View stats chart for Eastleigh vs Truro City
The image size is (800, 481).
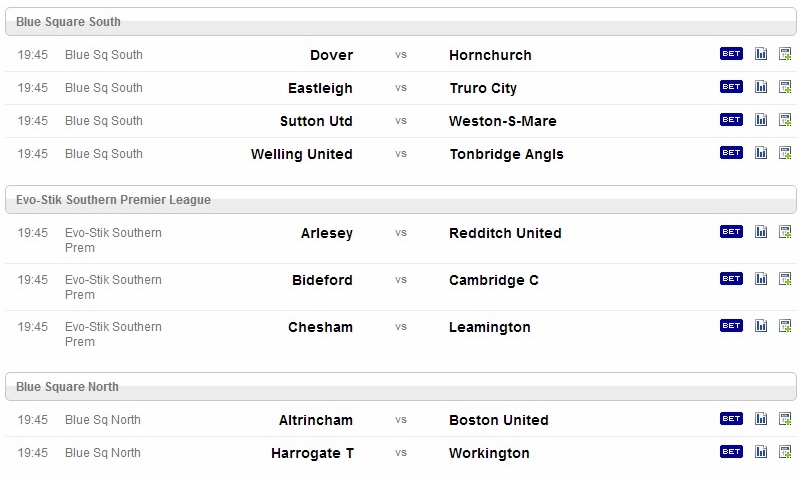(x=761, y=87)
